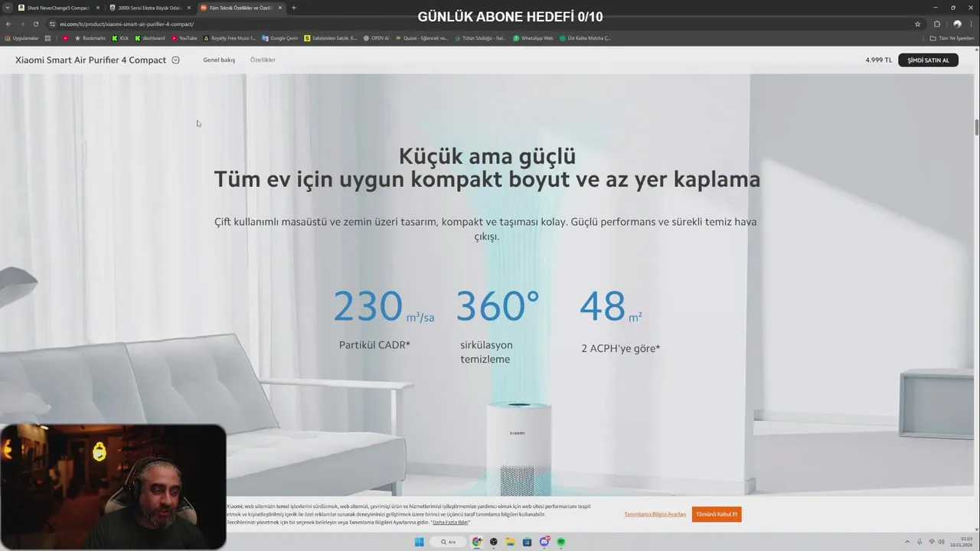Open File Explorer from the taskbar
Screen dimensions: 980x551
511,542
